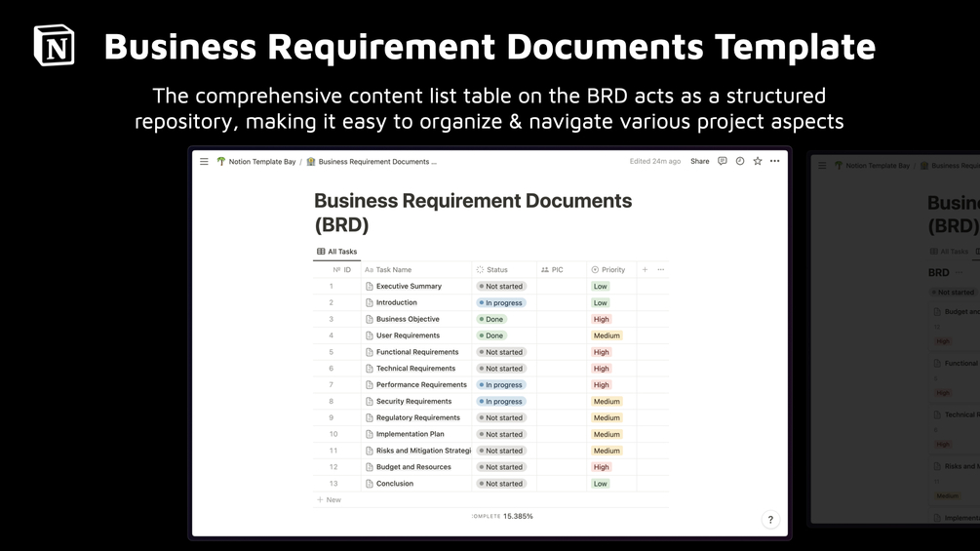
Task: Open the Regulatory Requirements task
Action: point(418,418)
